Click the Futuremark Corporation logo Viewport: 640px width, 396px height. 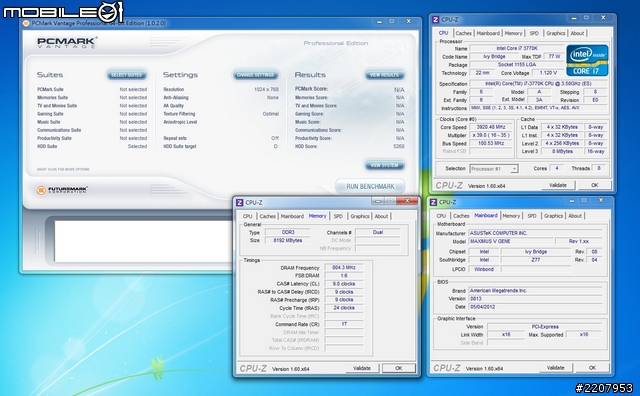62,190
